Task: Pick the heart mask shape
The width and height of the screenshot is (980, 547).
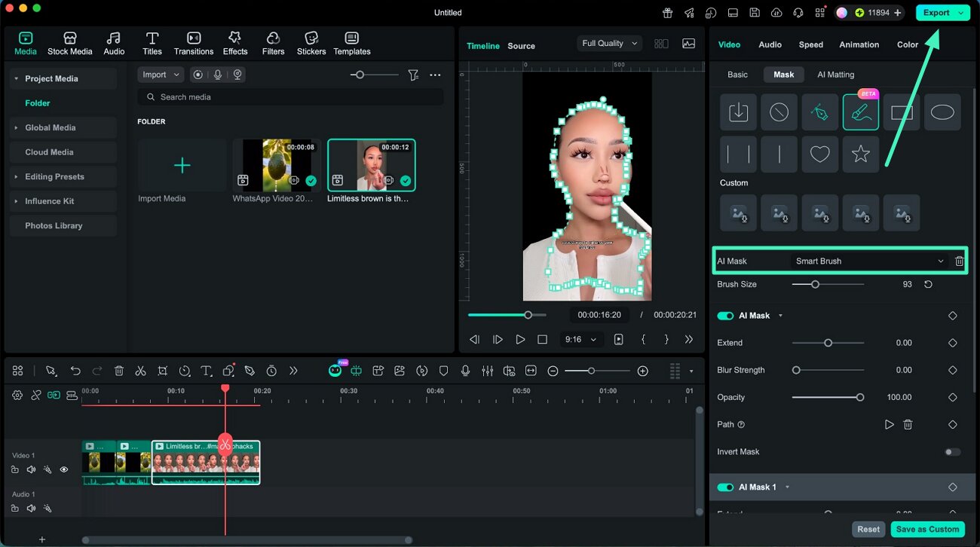Action: (x=819, y=154)
